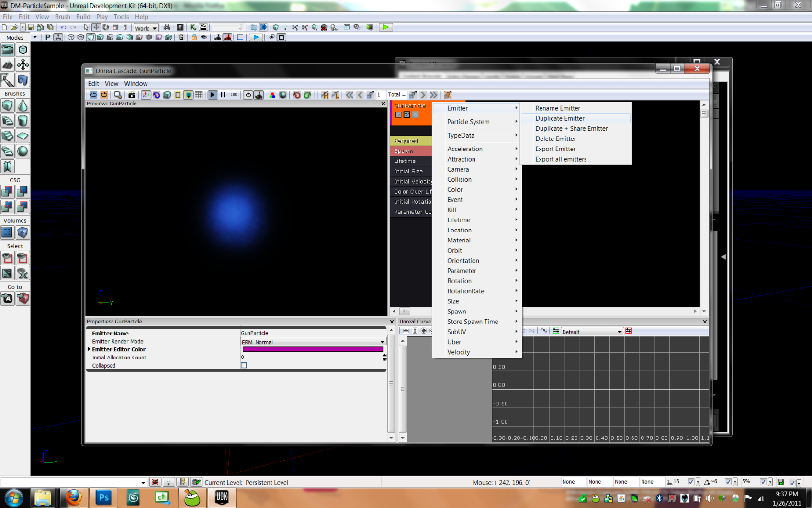Select the Initial Size module
Screen dimensions: 812x508
pos(412,171)
